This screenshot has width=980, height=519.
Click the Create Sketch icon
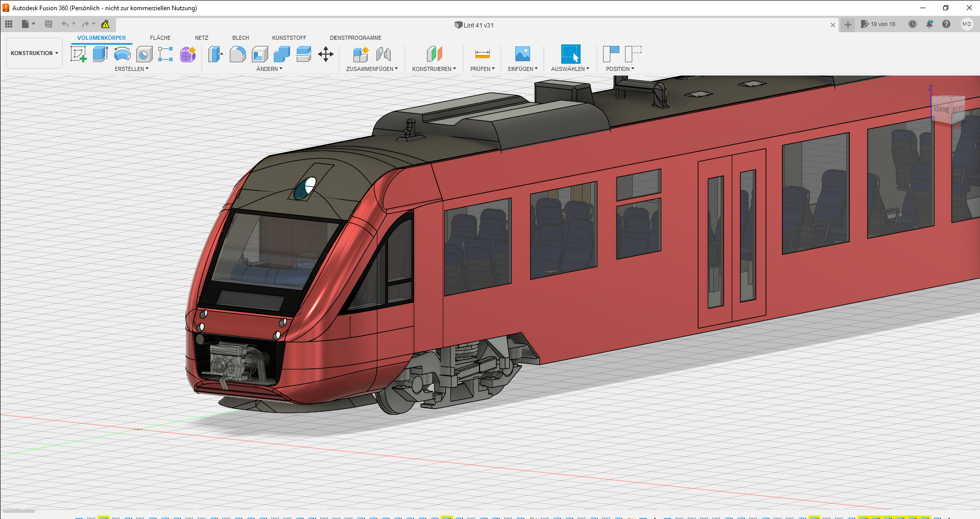pos(78,54)
